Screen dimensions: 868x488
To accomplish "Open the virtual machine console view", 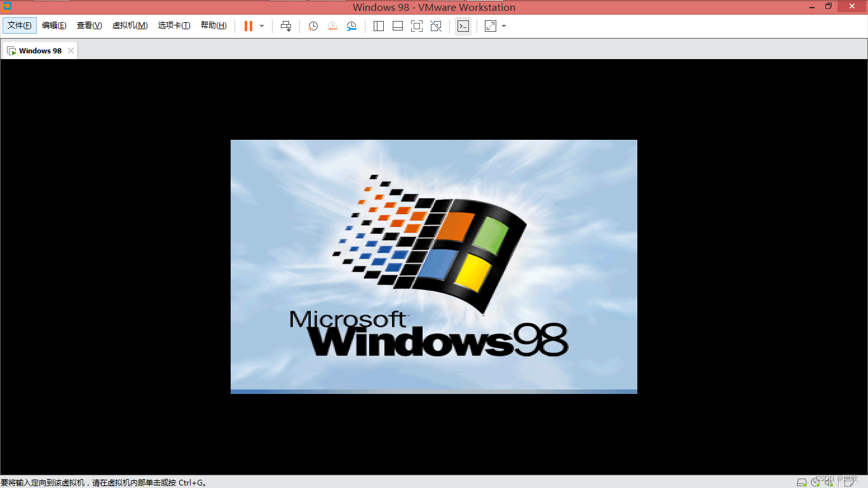I will pos(463,26).
